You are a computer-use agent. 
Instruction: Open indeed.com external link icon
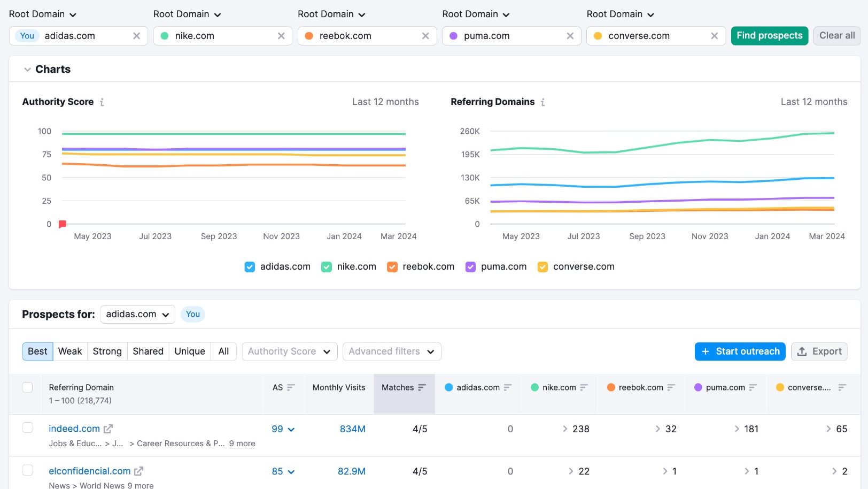pyautogui.click(x=108, y=429)
